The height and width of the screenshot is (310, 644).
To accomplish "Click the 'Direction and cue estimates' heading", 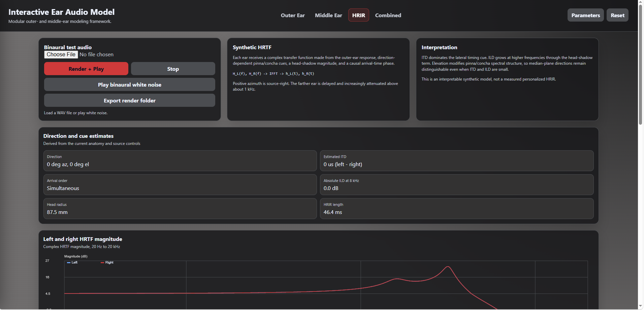I will (78, 136).
